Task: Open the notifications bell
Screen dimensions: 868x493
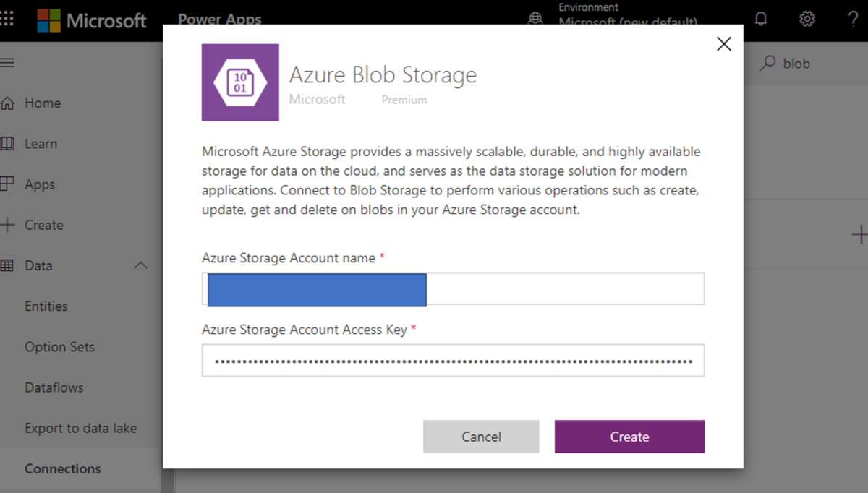Action: [x=761, y=19]
